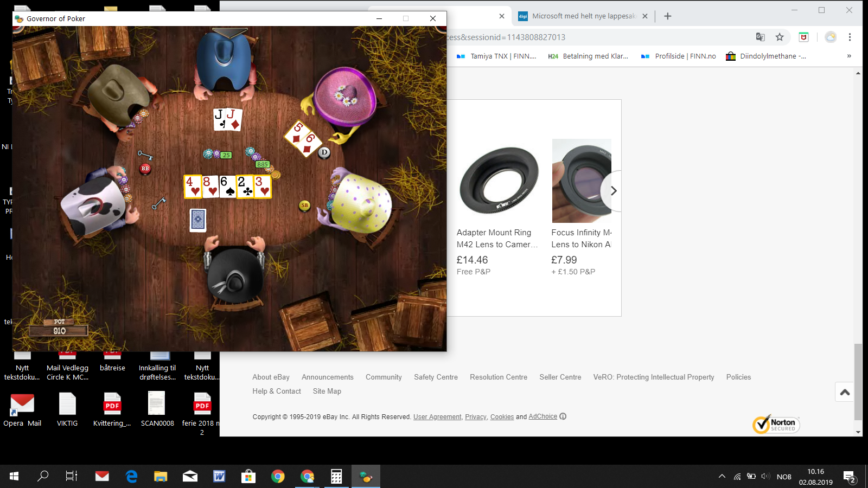This screenshot has height=488, width=868.
Task: Open the Chrome three-dot menu
Action: pos(850,37)
